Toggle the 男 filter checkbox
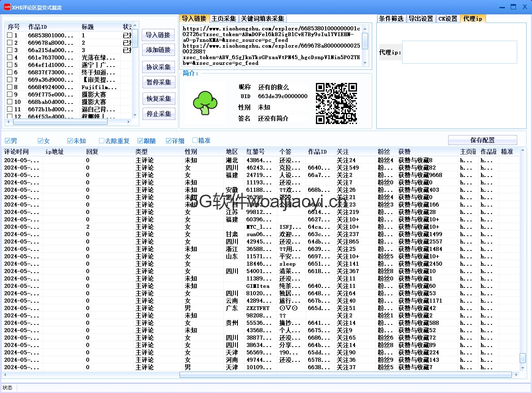Screen dimensions: 532x393 [x=7, y=141]
